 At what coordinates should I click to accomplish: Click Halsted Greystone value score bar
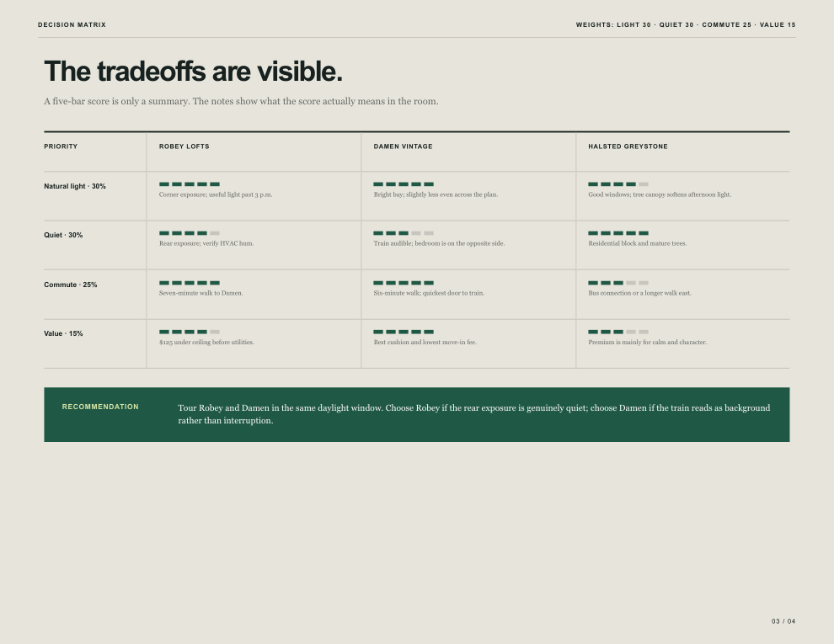pyautogui.click(x=618, y=332)
